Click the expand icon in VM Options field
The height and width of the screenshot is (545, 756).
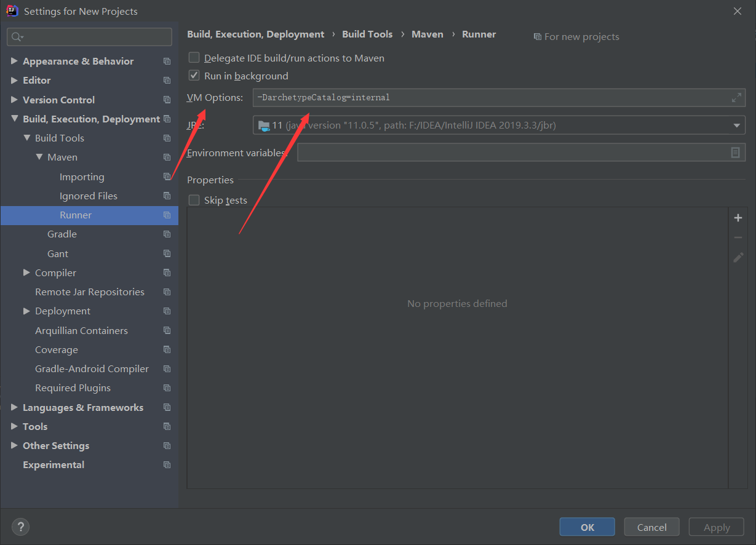click(x=736, y=98)
